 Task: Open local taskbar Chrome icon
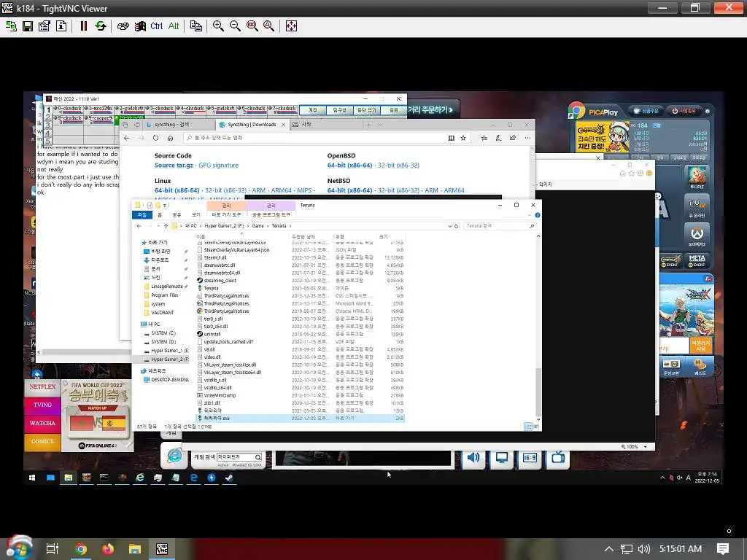pos(81,549)
